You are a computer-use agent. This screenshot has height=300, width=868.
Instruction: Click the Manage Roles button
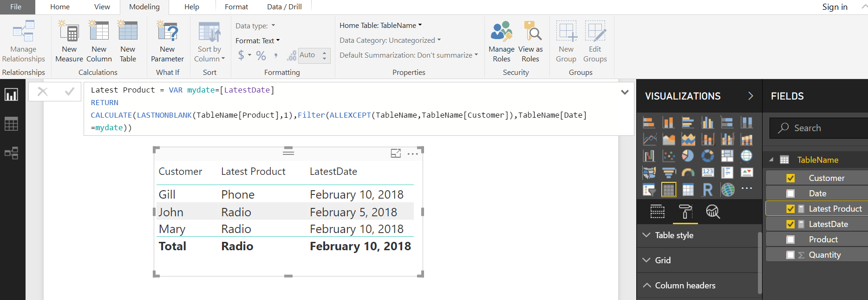[x=502, y=41]
